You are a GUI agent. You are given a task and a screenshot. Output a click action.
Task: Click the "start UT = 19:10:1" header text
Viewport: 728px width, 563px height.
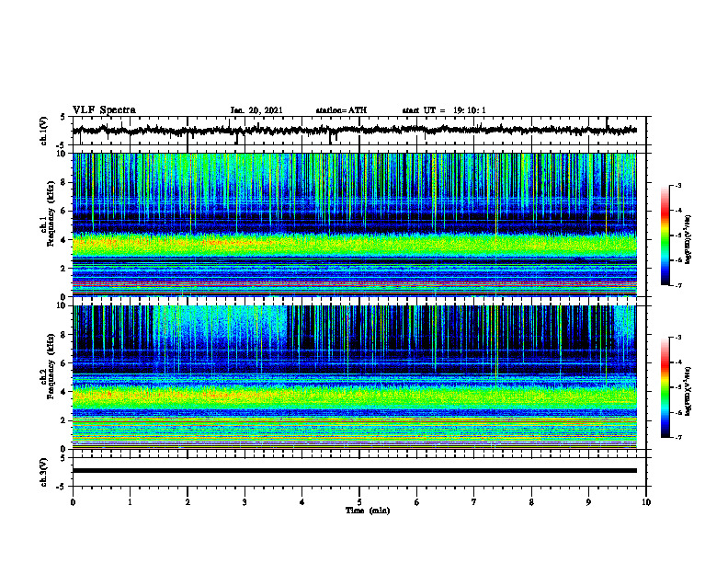444,110
